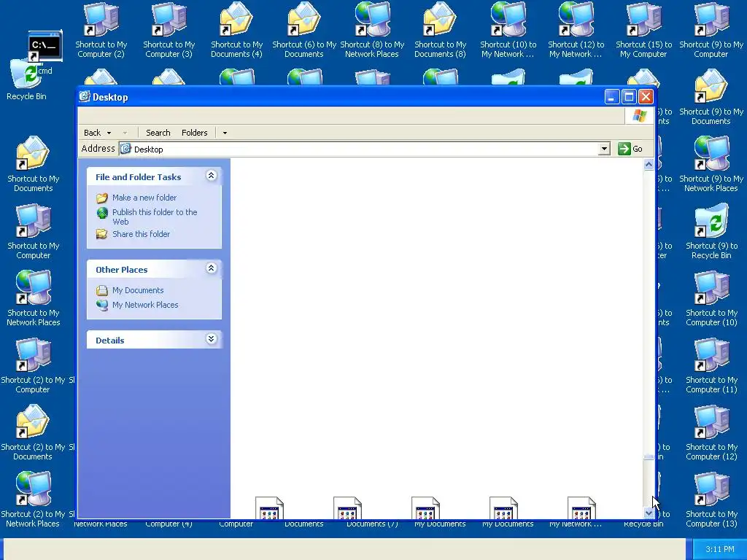Click the Desktop window title bar text

coord(110,97)
